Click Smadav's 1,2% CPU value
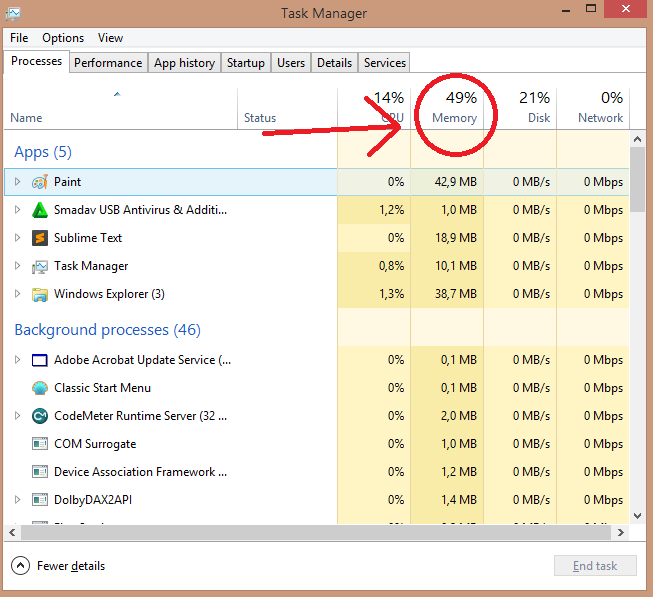Viewport: 653px width, 597px height. click(x=391, y=210)
